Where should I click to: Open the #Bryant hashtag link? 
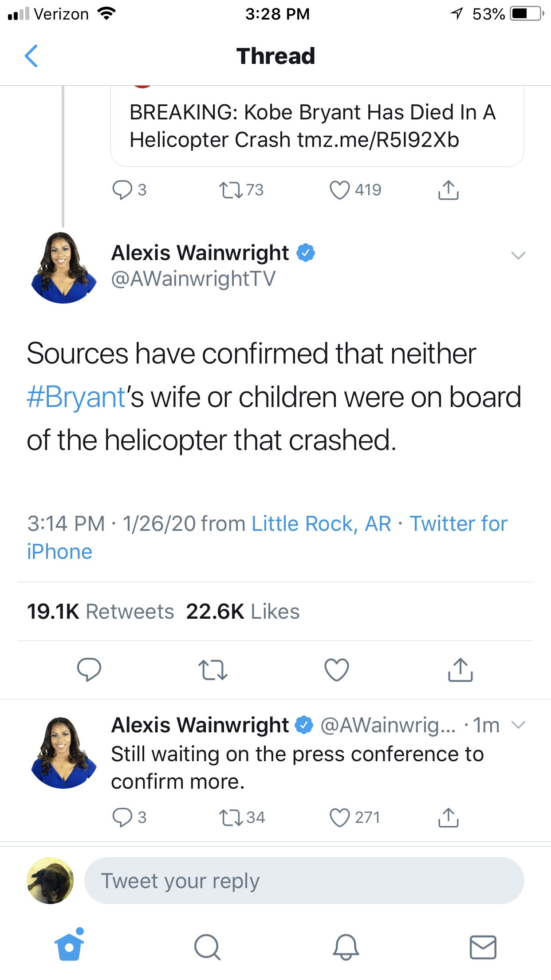coord(76,397)
